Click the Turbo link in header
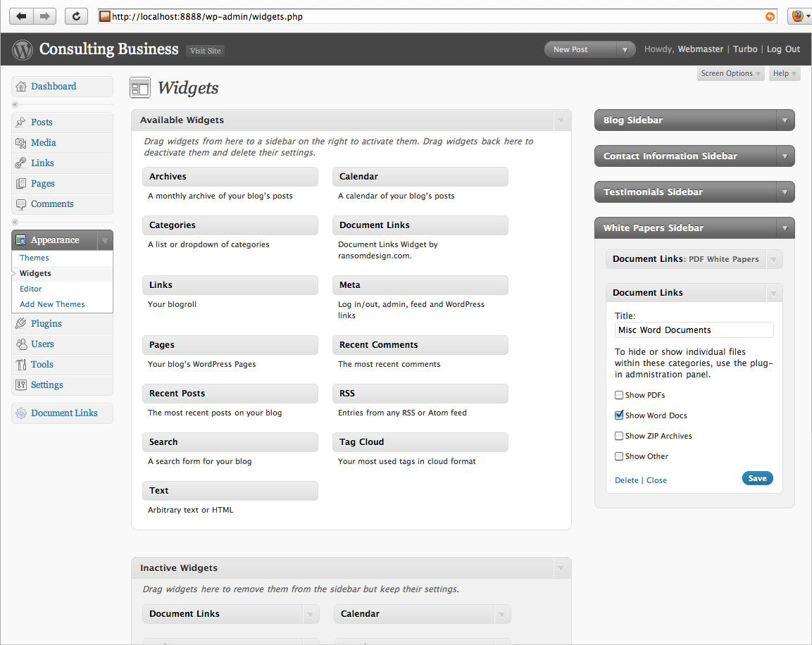This screenshot has height=645, width=812. coord(745,49)
